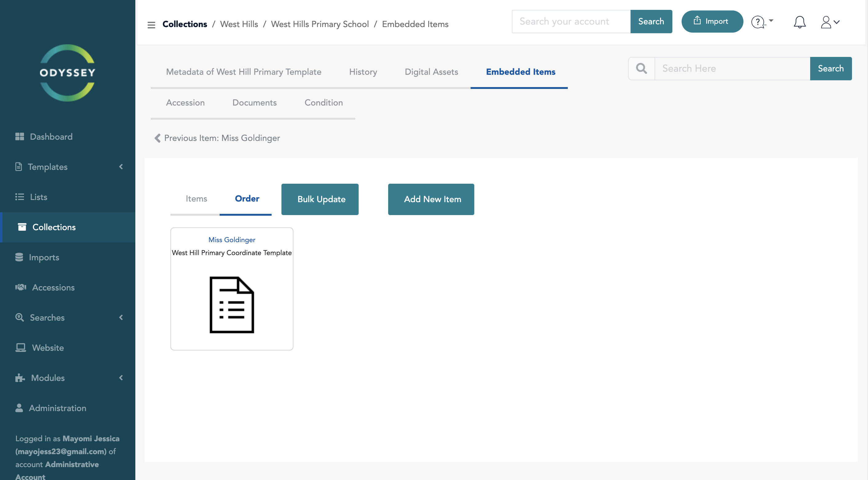
Task: Click the hamburger menu icon
Action: [151, 25]
